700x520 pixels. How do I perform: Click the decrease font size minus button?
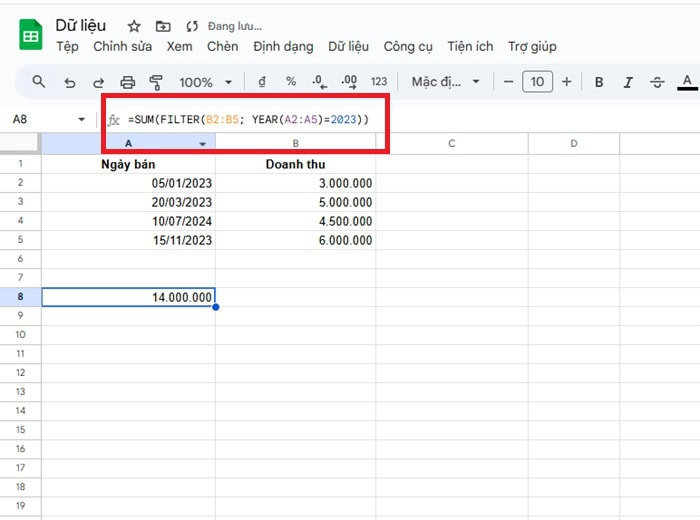(x=509, y=82)
